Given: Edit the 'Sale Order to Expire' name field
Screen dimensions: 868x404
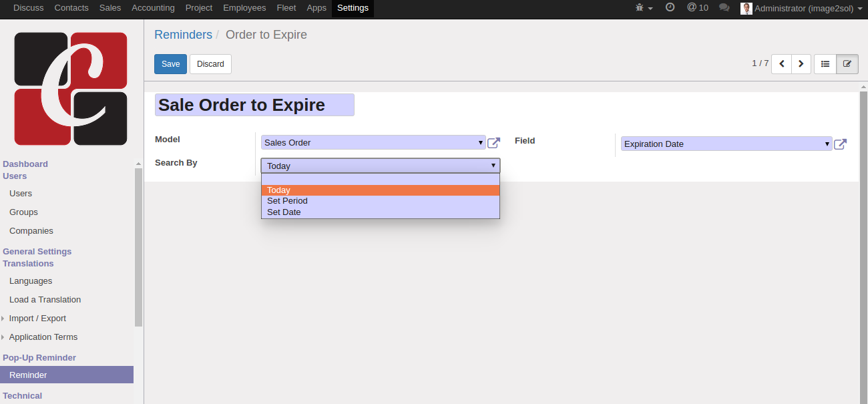Looking at the screenshot, I should coord(254,106).
